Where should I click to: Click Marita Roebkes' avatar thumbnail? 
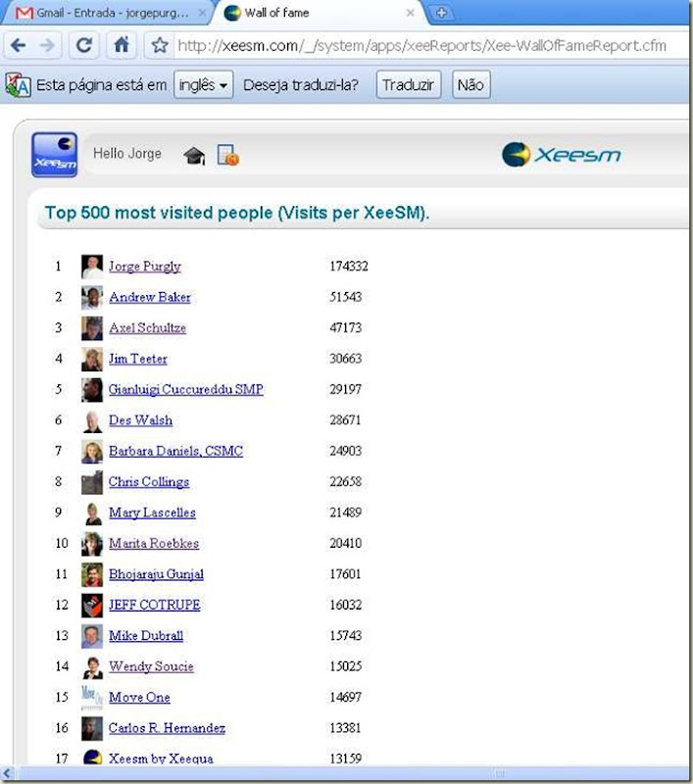coord(92,544)
